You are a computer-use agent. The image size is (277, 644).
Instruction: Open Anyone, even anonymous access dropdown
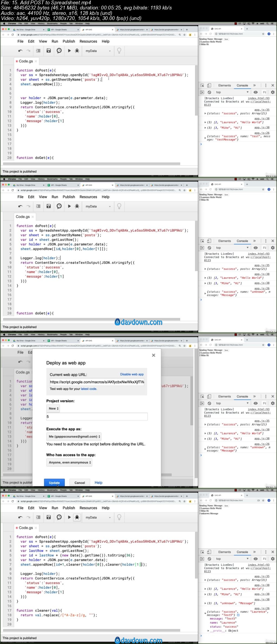69,462
